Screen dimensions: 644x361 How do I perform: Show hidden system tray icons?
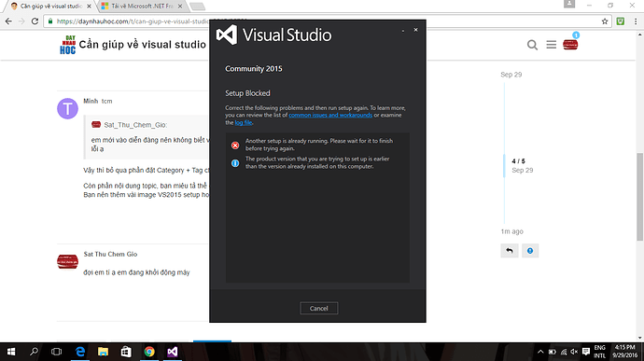point(540,352)
